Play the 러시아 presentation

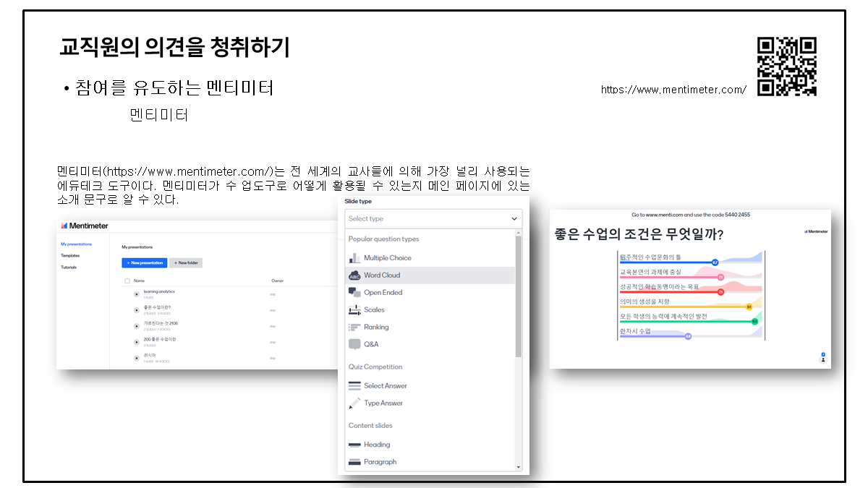tap(137, 357)
